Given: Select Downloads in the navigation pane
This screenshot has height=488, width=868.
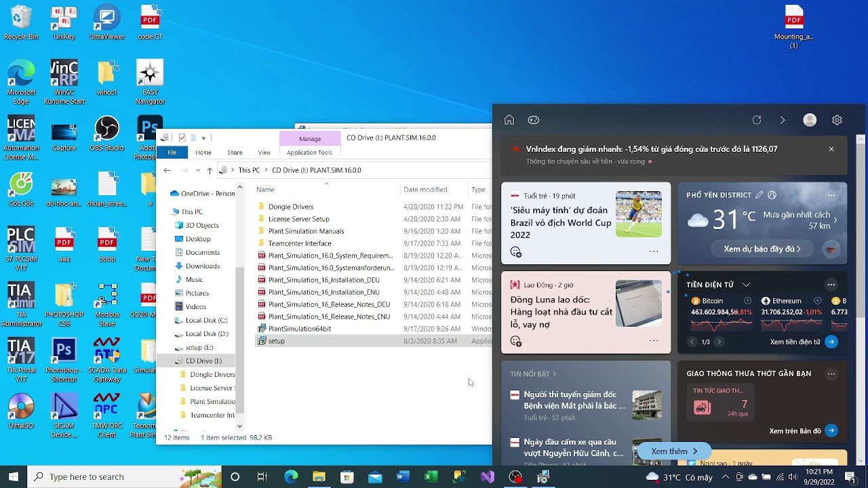Looking at the screenshot, I should (202, 266).
